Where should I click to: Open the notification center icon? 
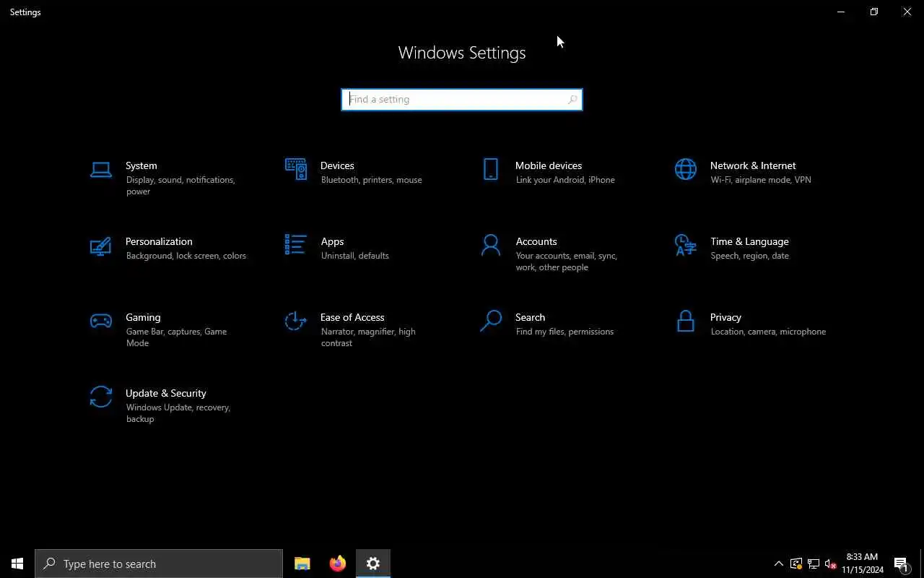point(901,564)
